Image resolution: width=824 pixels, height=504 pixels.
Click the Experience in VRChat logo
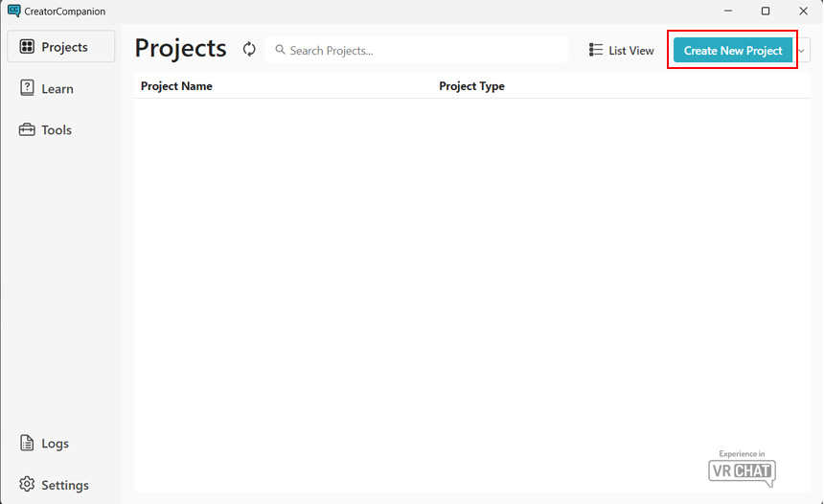tap(742, 468)
